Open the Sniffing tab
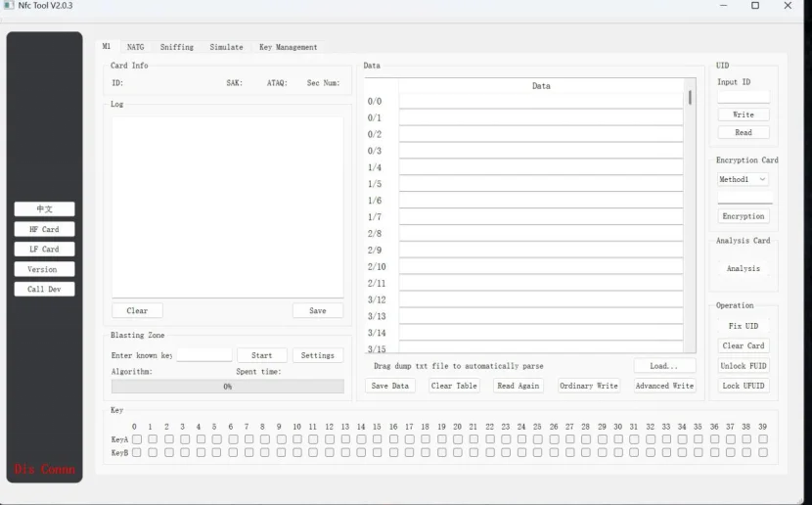812x505 pixels. (177, 47)
